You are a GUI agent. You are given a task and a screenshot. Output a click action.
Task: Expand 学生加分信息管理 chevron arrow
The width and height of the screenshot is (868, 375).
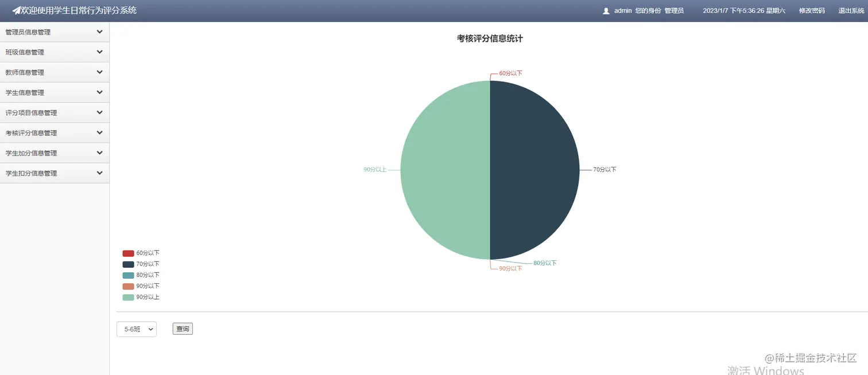point(100,153)
